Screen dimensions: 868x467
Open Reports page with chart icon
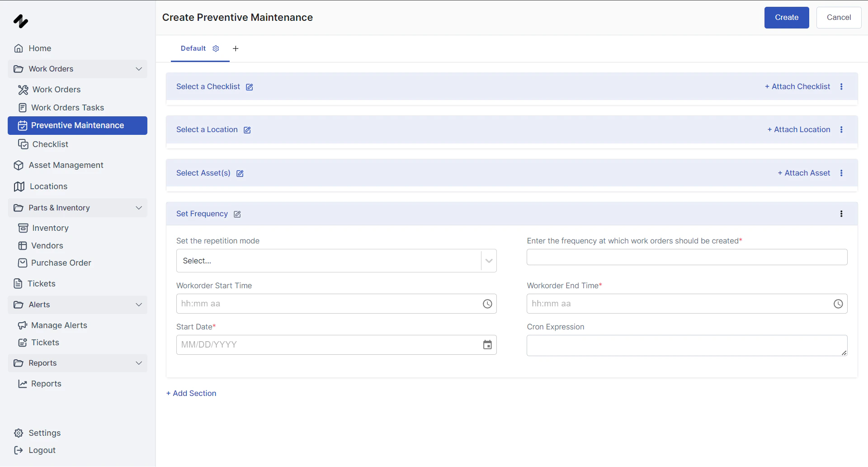click(x=77, y=384)
